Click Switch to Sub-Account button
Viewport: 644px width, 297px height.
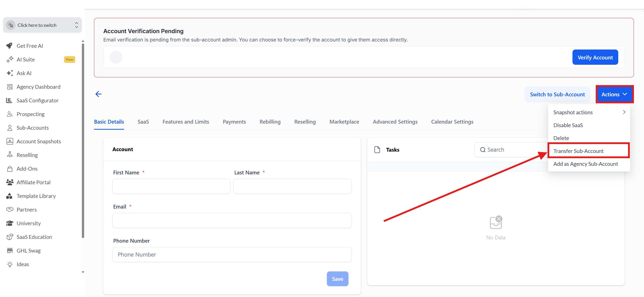[x=557, y=94]
